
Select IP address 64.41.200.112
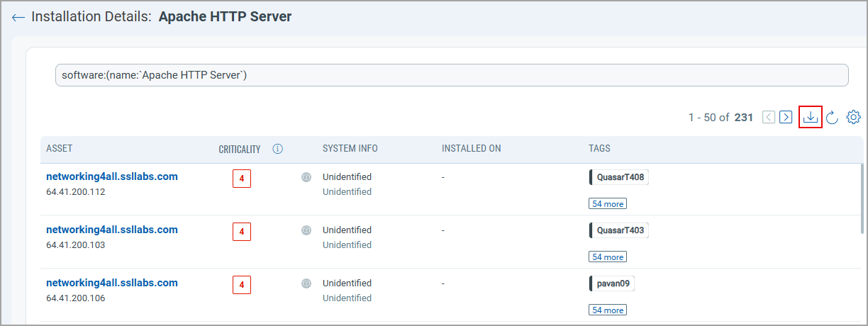point(76,192)
